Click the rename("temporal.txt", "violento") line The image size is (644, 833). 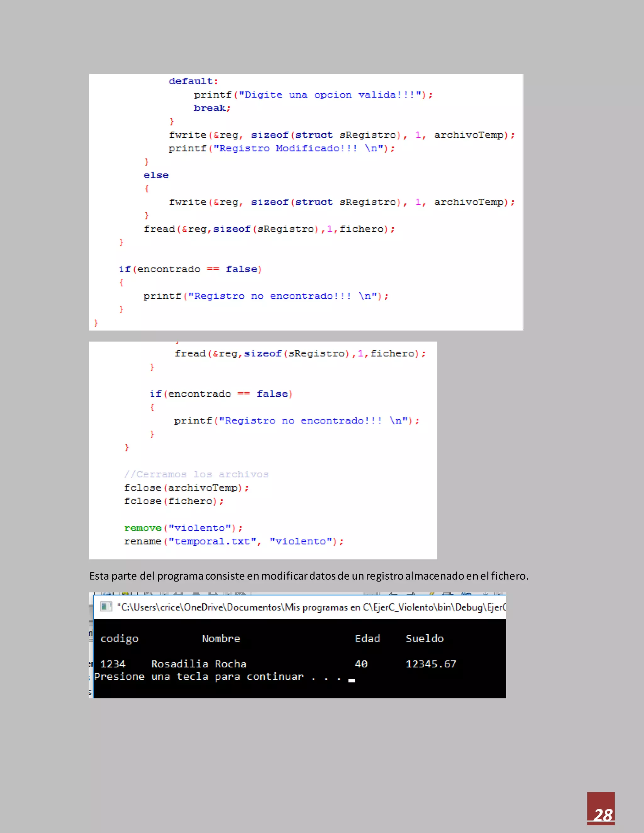tap(234, 542)
